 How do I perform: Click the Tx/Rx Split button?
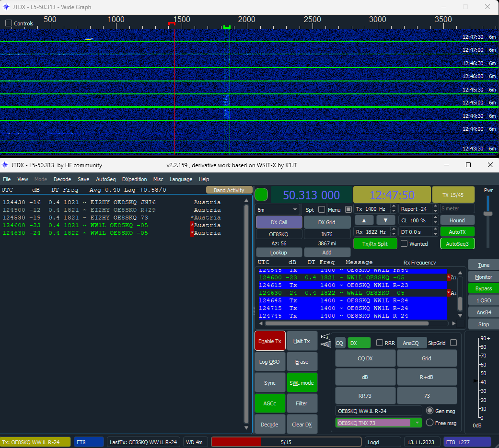point(375,244)
